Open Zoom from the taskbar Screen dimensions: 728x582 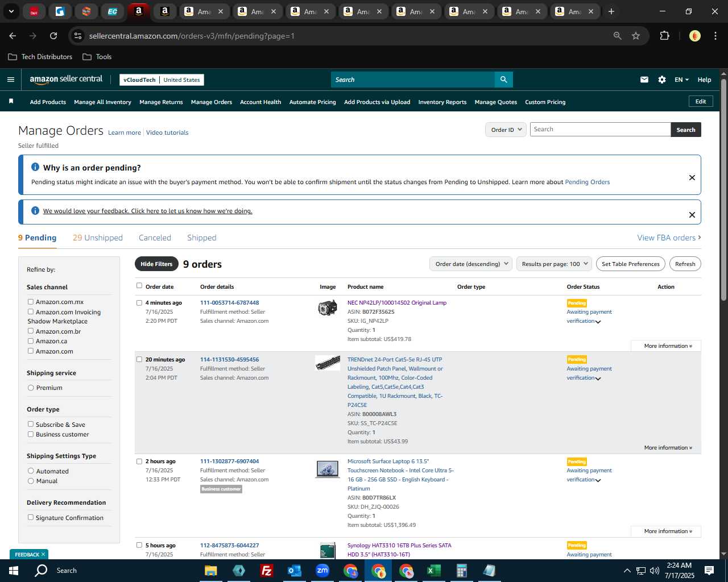[x=322, y=571]
